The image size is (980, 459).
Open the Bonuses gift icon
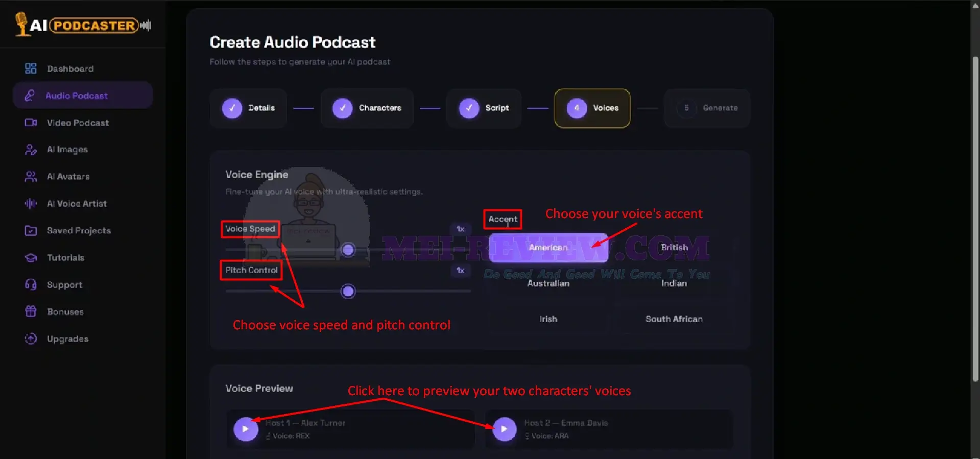[31, 311]
